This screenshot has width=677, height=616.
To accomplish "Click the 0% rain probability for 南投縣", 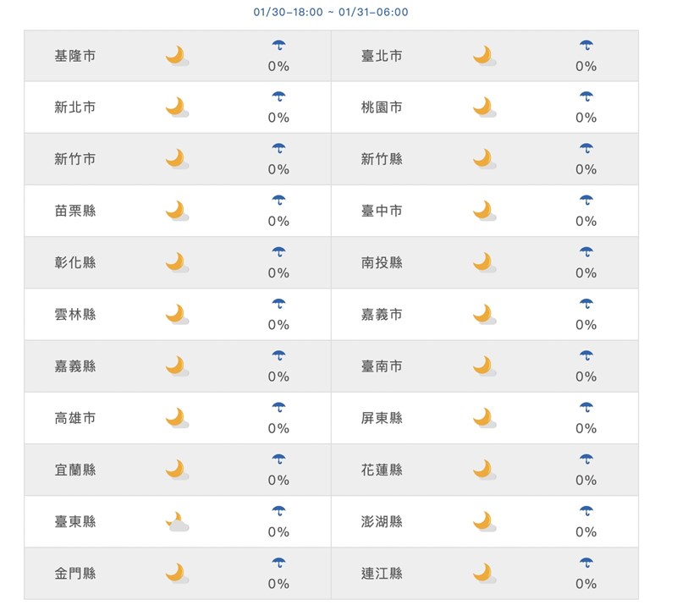I will (586, 273).
